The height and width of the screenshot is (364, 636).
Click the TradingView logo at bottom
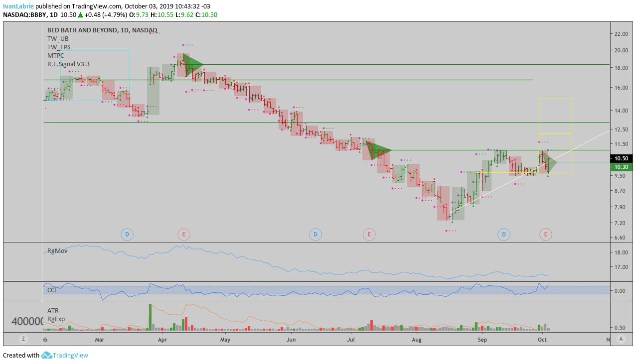(65, 355)
